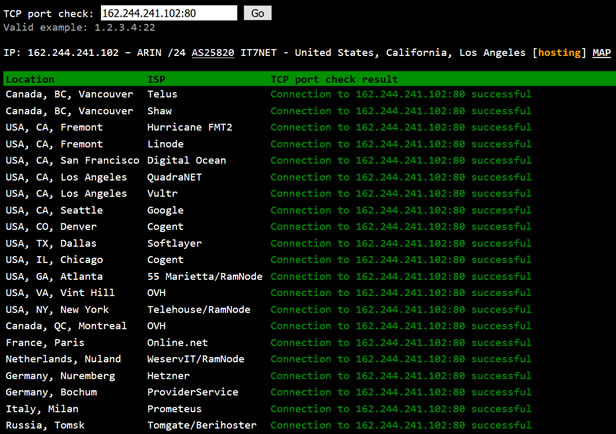The image size is (616, 434).
Task: Click the Linode ISP cell
Action: [165, 144]
